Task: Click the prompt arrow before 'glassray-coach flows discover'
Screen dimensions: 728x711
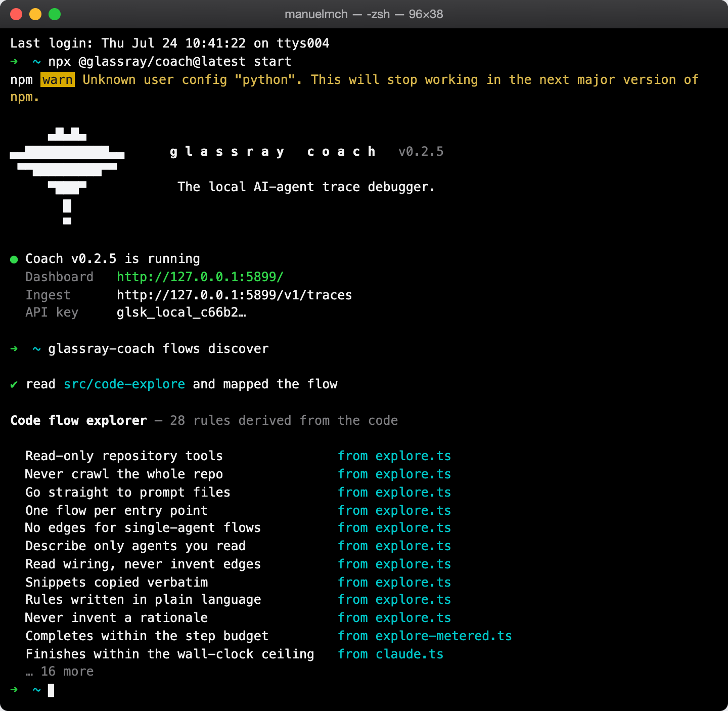Action: coord(14,349)
